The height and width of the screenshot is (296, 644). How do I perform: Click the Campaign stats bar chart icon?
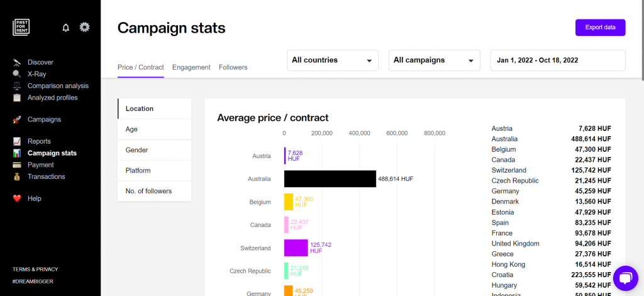pos(17,153)
